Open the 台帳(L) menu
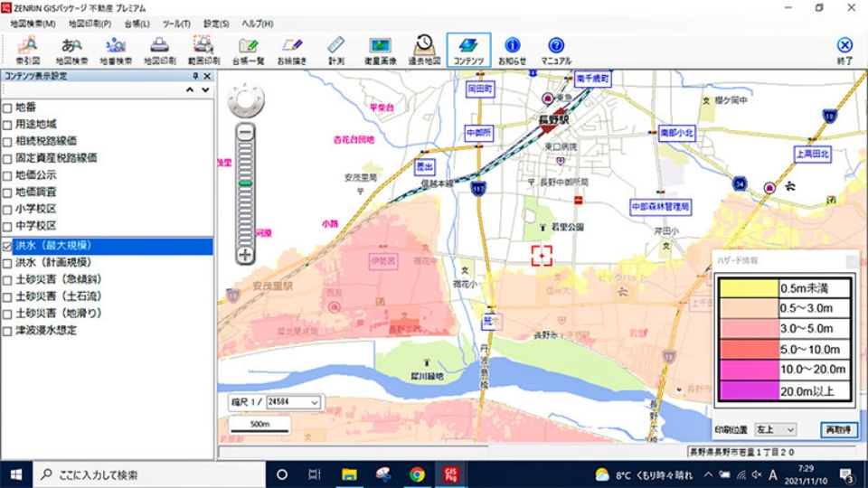Screen dimensions: 868x488 coord(137,23)
